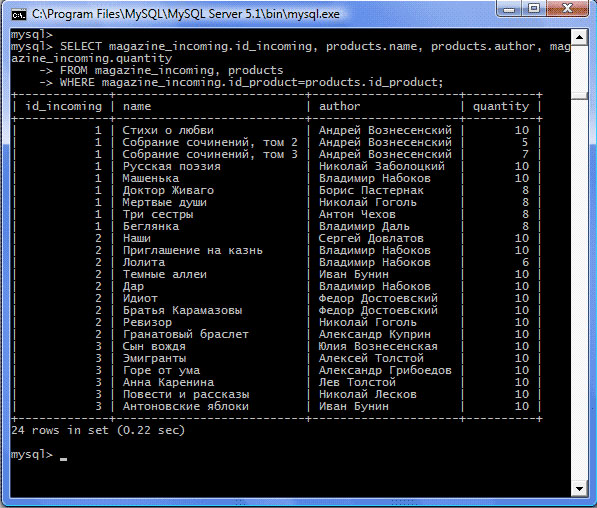Click the '24 rows in set' status line
Screen dimensions: 597x508
(98, 430)
